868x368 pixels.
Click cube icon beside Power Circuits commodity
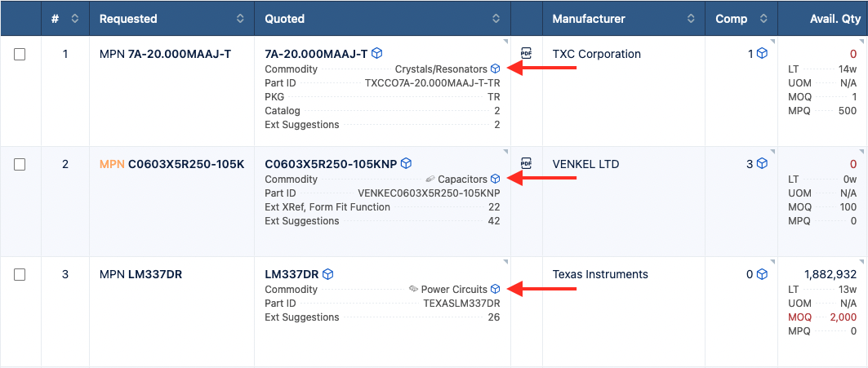pos(495,290)
